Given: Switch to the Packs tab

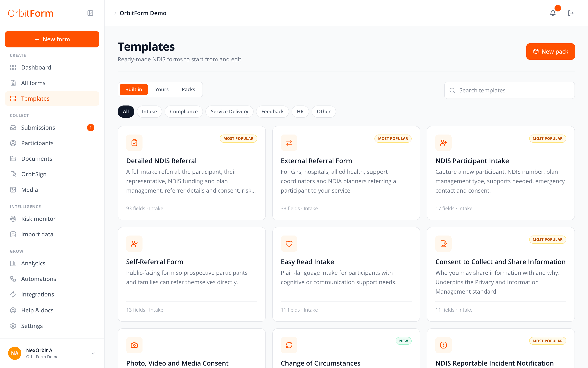Looking at the screenshot, I should coord(188,90).
